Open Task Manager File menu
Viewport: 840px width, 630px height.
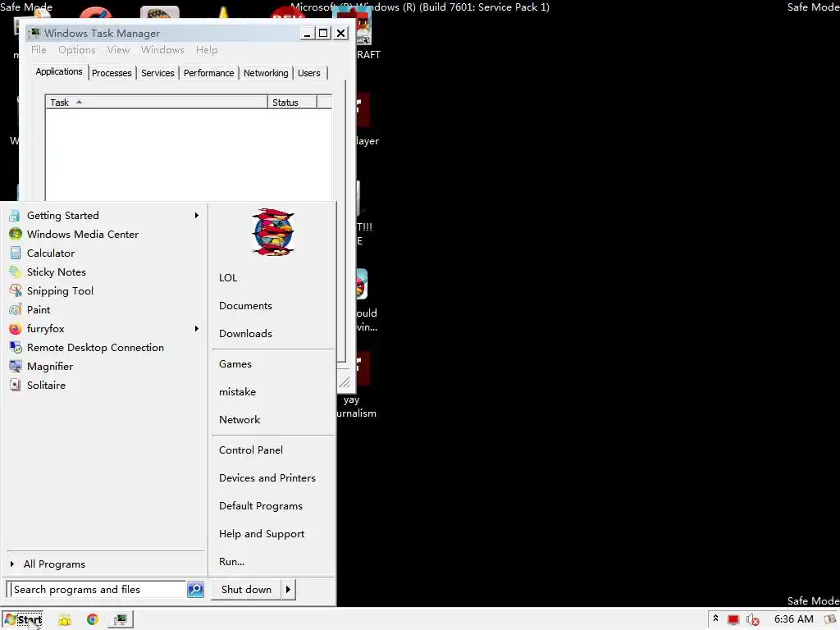point(39,50)
